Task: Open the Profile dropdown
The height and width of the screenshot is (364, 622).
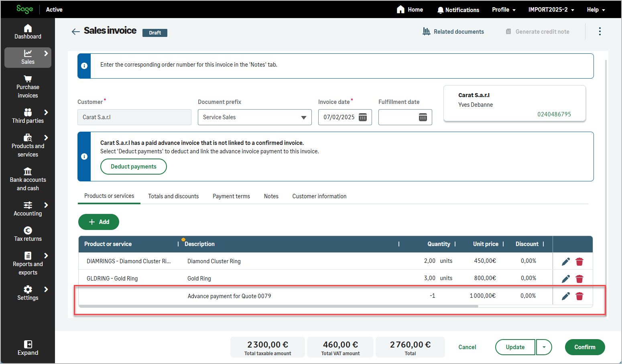Action: [x=504, y=10]
